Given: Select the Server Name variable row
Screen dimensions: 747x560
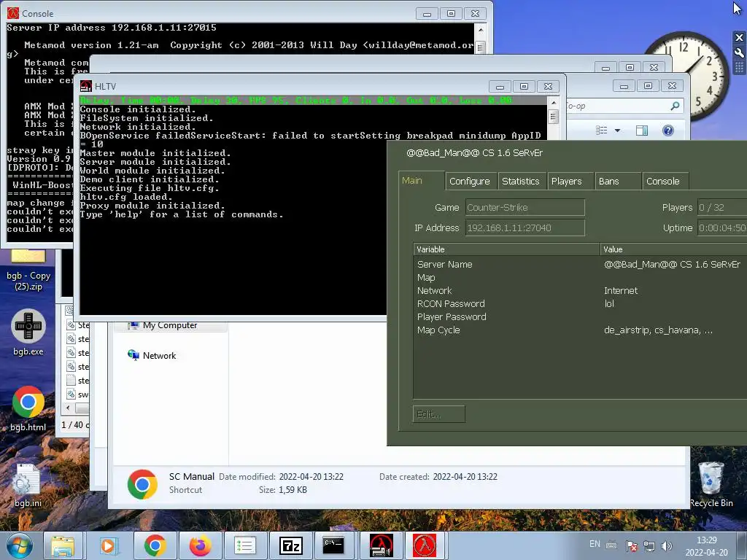Looking at the screenshot, I should 580,264.
